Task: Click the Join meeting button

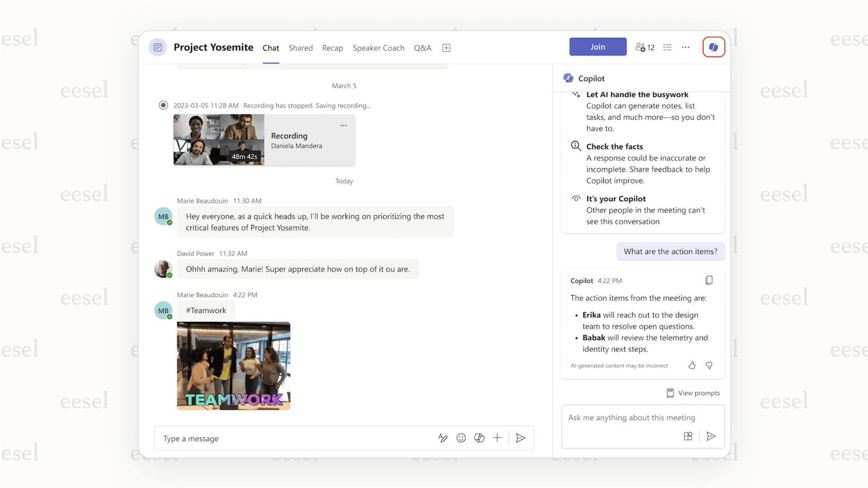Action: coord(598,46)
